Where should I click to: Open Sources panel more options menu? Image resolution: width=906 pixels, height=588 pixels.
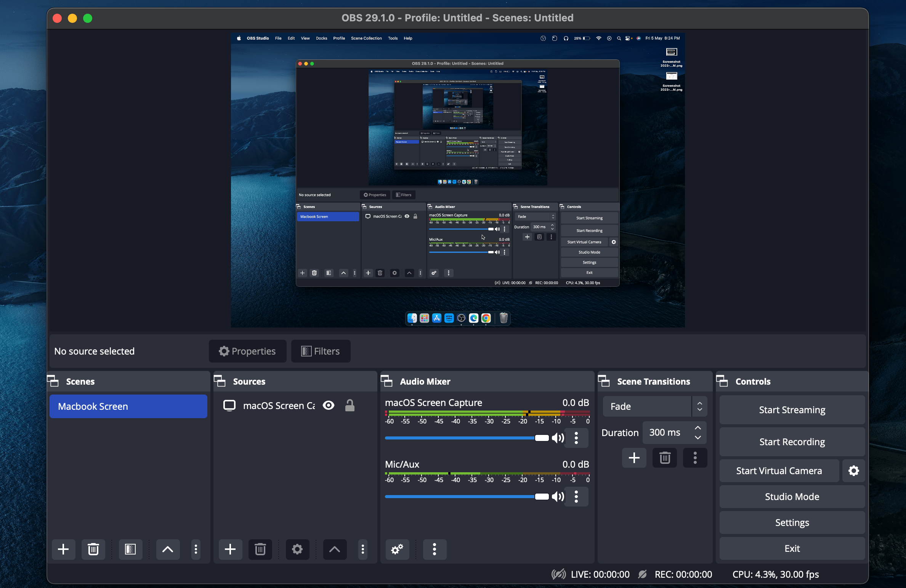pyautogui.click(x=363, y=549)
